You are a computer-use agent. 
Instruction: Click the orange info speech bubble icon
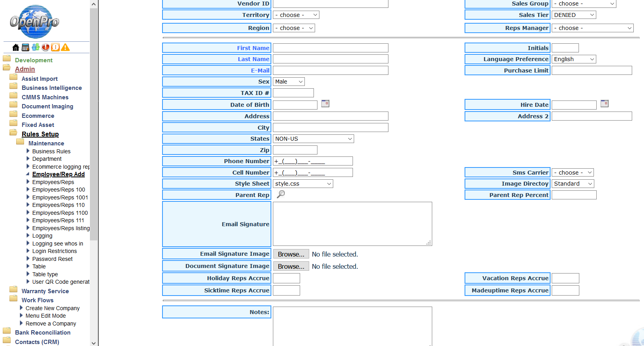point(56,47)
